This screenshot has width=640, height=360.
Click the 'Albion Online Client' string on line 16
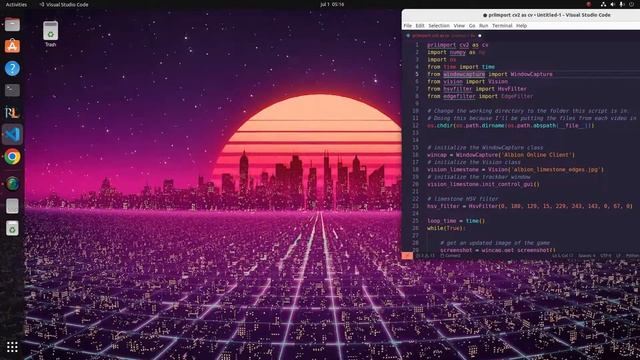pos(536,155)
